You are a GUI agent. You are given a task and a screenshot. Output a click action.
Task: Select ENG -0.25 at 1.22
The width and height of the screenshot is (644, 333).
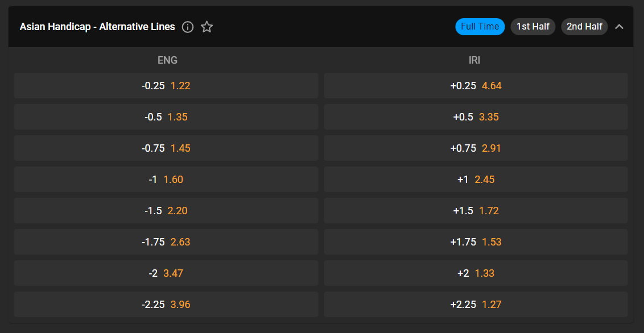(x=166, y=86)
